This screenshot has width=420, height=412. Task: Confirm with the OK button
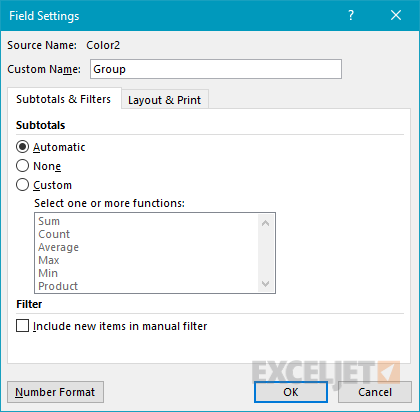click(x=291, y=392)
